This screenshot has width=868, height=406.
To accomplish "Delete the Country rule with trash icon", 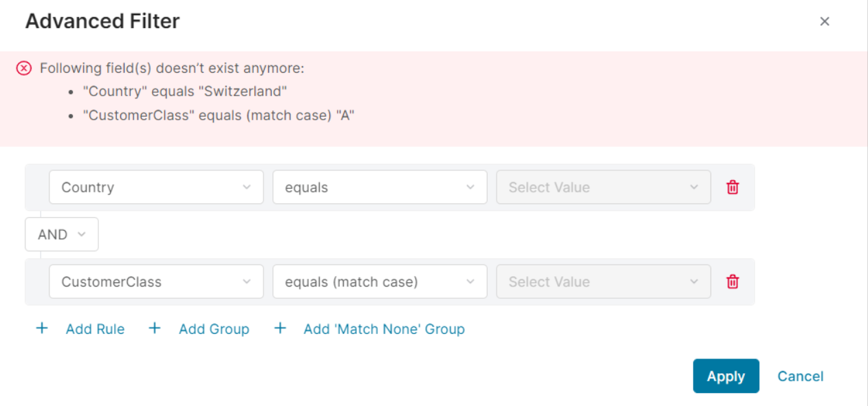I will (x=733, y=187).
